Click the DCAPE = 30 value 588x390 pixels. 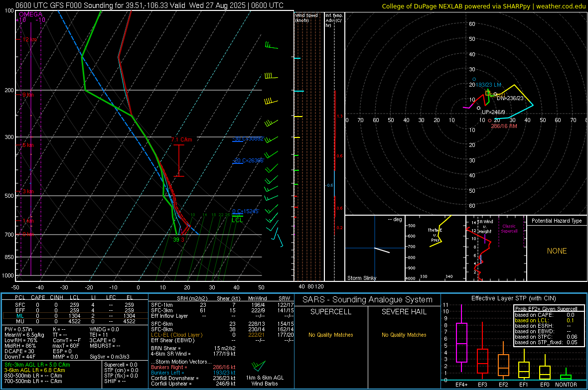19,351
